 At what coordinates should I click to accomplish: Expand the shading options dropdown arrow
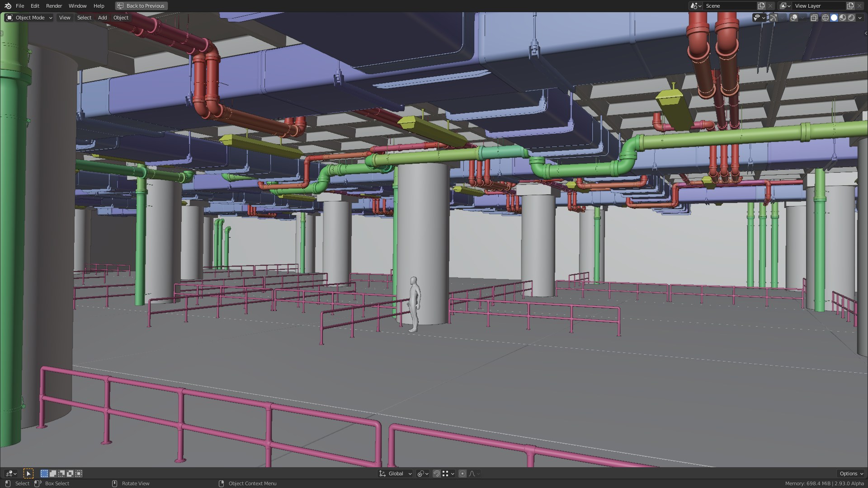pyautogui.click(x=860, y=18)
